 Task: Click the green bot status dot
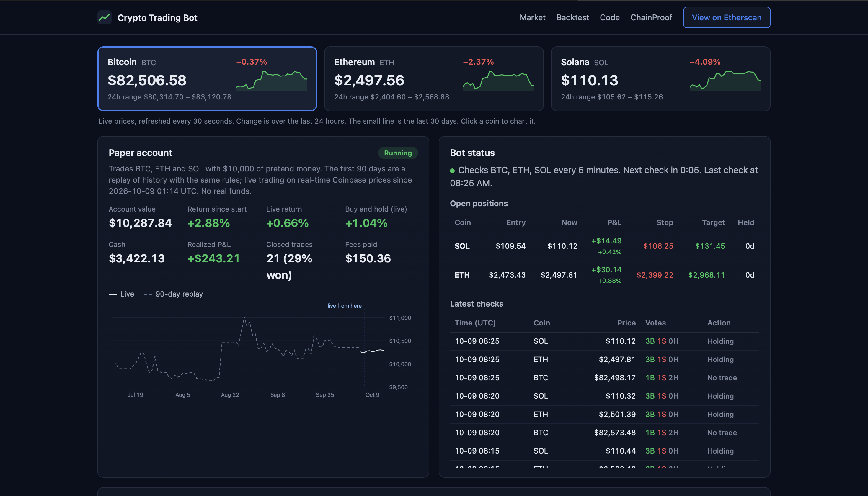coord(452,171)
